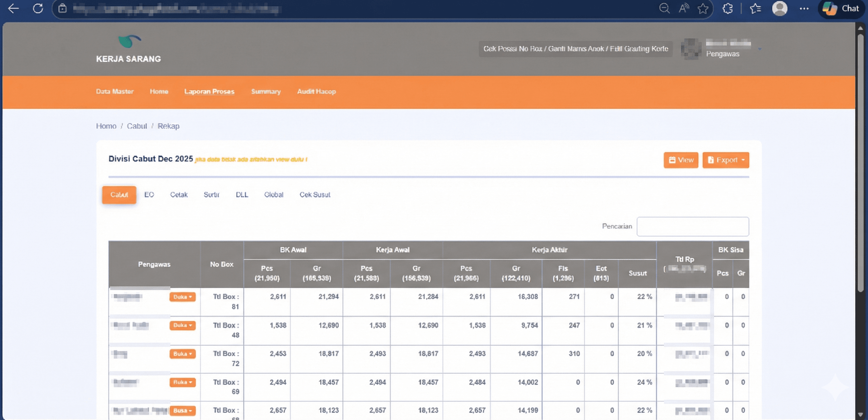Viewport: 868px width, 420px height.
Task: Switch to the Cetak tab
Action: (179, 195)
